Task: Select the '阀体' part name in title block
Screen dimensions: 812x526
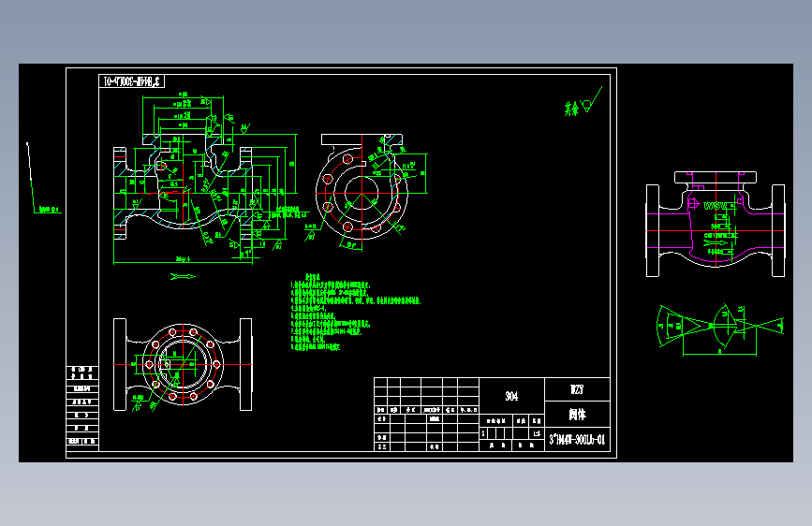Action: pos(577,415)
